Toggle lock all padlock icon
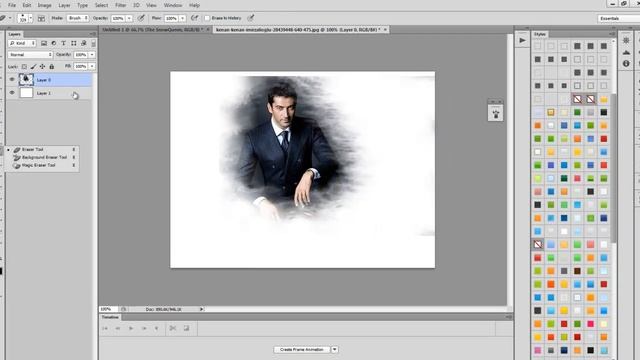 [51, 67]
